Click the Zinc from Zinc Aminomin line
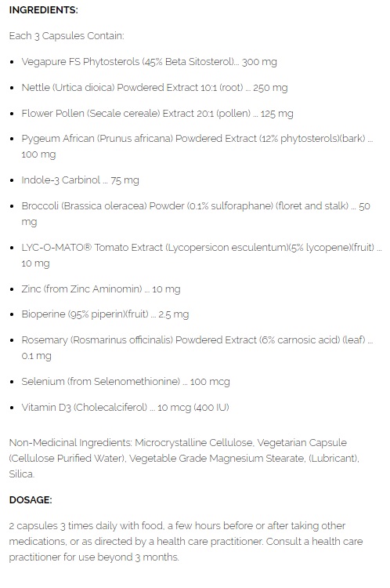 click(101, 289)
